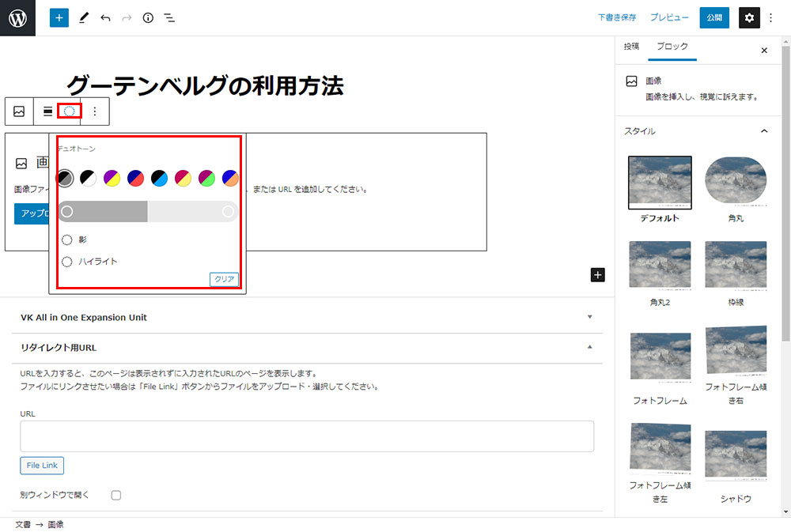The image size is (791, 532).
Task: Open block toolbar three-dot options
Action: coord(95,111)
